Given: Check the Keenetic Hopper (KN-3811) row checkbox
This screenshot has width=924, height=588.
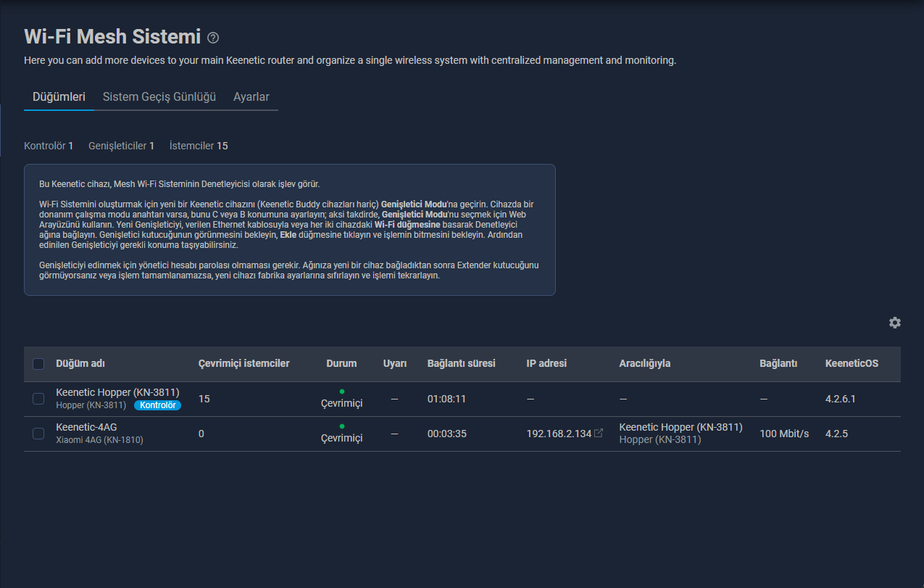Looking at the screenshot, I should [x=38, y=399].
